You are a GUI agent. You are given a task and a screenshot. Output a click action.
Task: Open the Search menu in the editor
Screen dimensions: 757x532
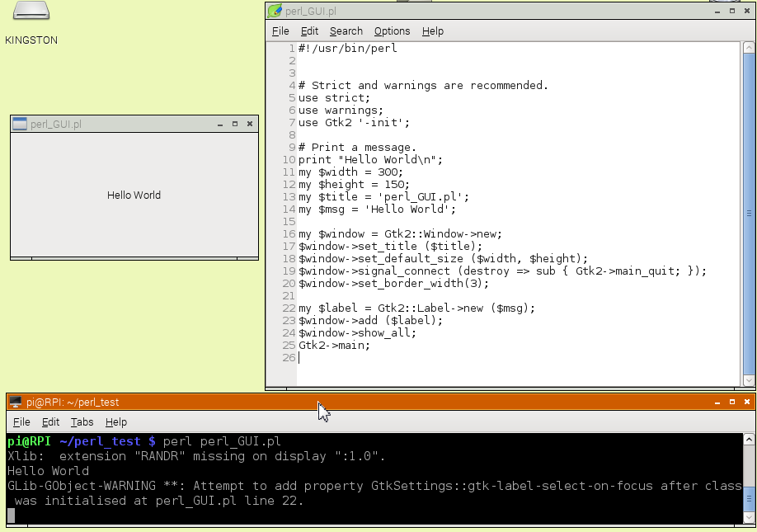click(x=346, y=31)
